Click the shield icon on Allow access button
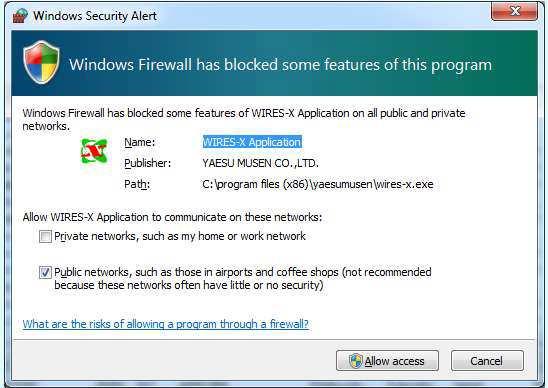Image resolution: width=548 pixels, height=388 pixels. point(356,361)
